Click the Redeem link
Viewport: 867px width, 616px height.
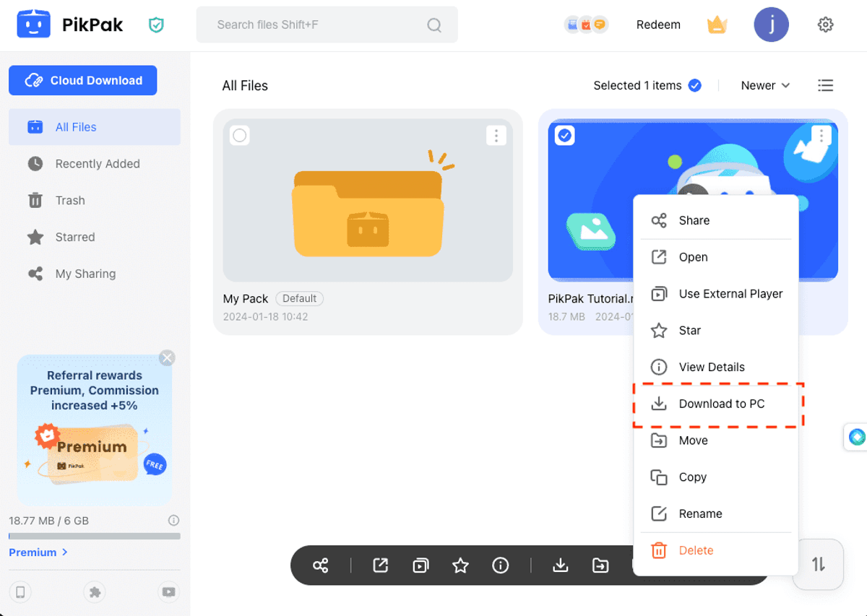658,25
